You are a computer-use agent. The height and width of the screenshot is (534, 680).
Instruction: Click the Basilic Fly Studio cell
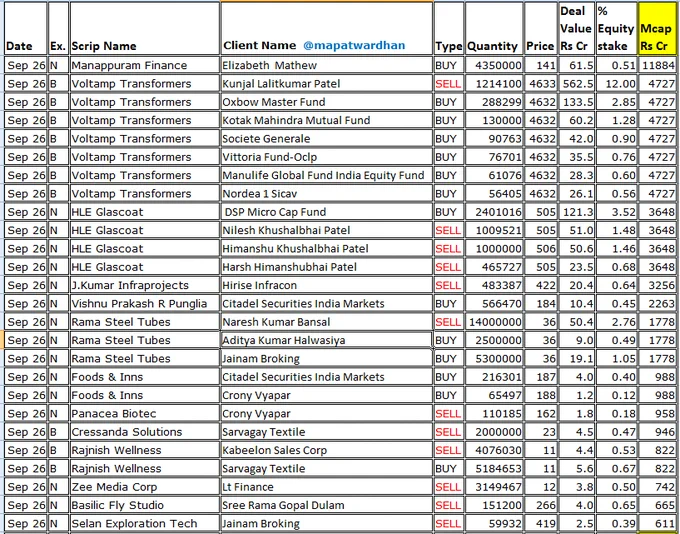pyautogui.click(x=144, y=505)
